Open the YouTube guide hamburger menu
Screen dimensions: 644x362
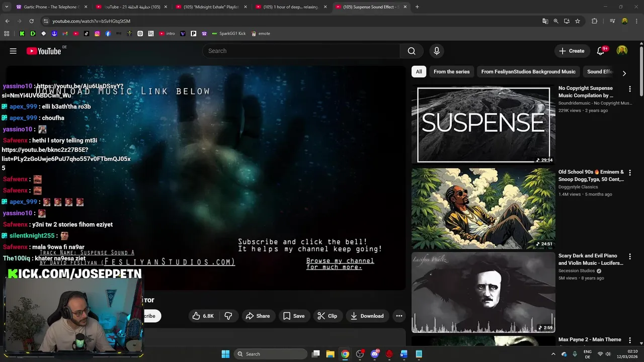pyautogui.click(x=13, y=51)
